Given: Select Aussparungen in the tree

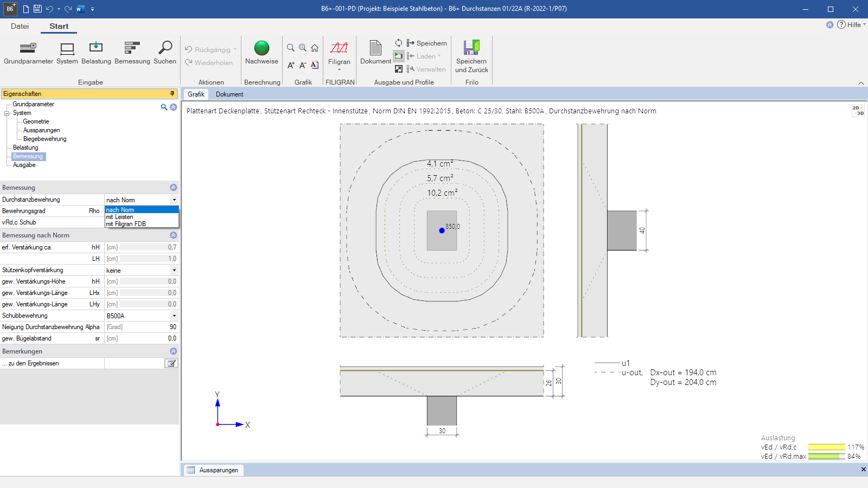Looking at the screenshot, I should (41, 130).
